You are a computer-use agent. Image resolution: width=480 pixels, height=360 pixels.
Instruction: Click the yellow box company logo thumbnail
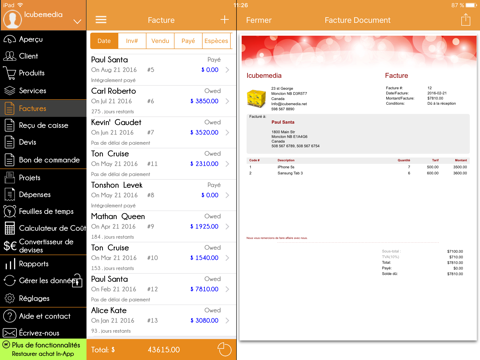[x=256, y=98]
